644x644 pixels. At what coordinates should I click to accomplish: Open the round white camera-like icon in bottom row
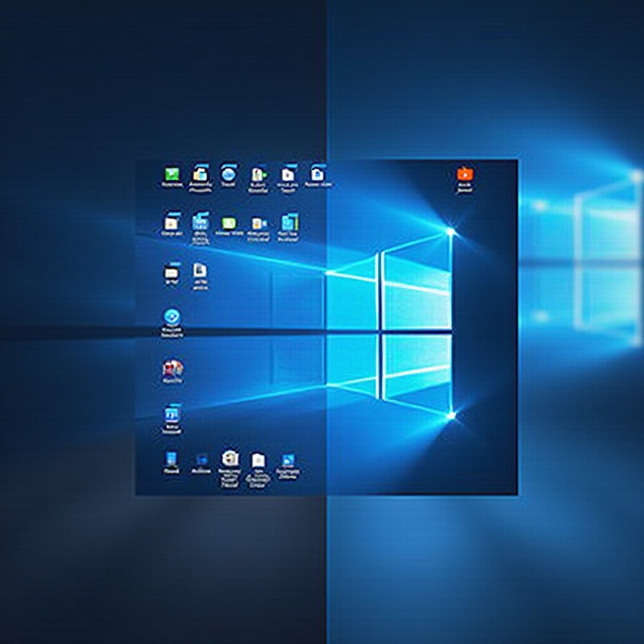[x=230, y=458]
